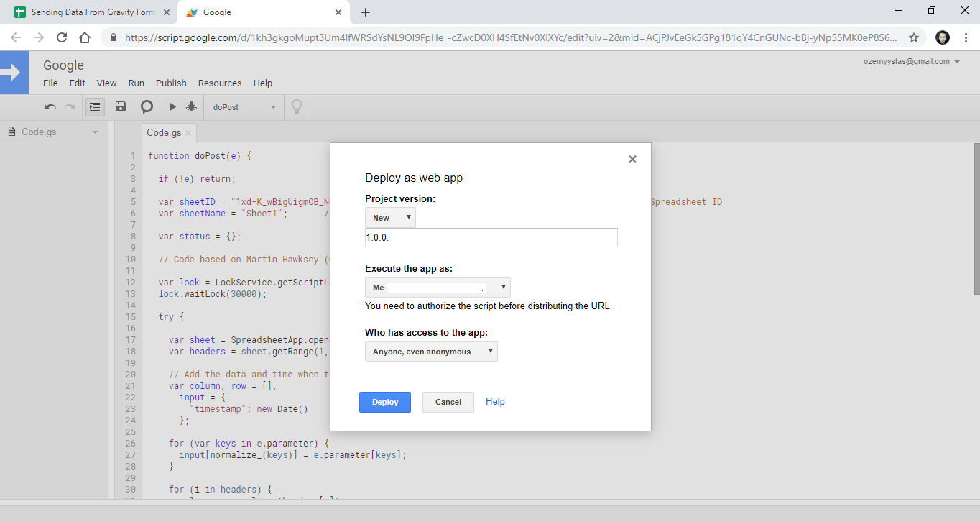The width and height of the screenshot is (980, 522).
Task: Go to the browser home page
Action: (85, 37)
